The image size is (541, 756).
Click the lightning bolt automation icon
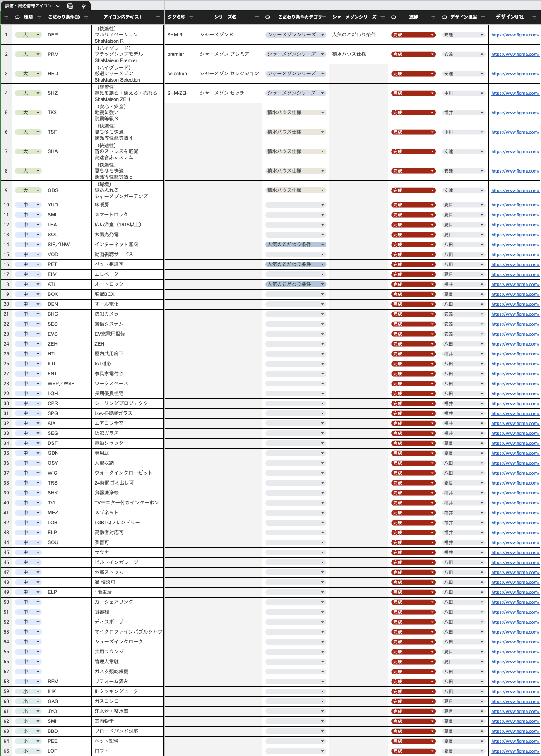[x=84, y=6]
